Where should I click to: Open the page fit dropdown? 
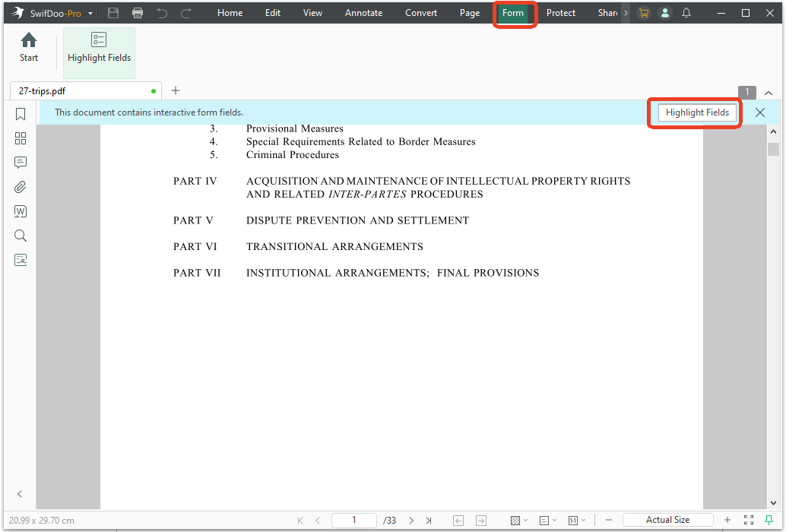pos(577,521)
